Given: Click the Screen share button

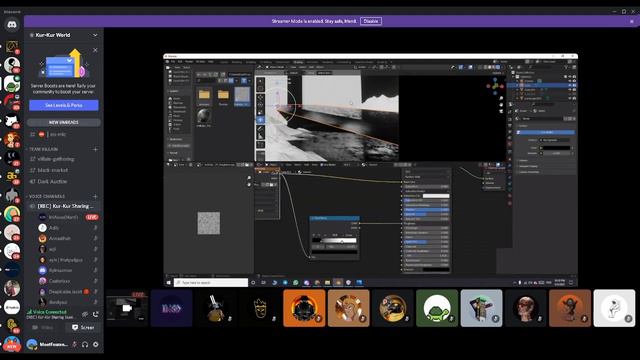Looking at the screenshot, I should point(83,327).
